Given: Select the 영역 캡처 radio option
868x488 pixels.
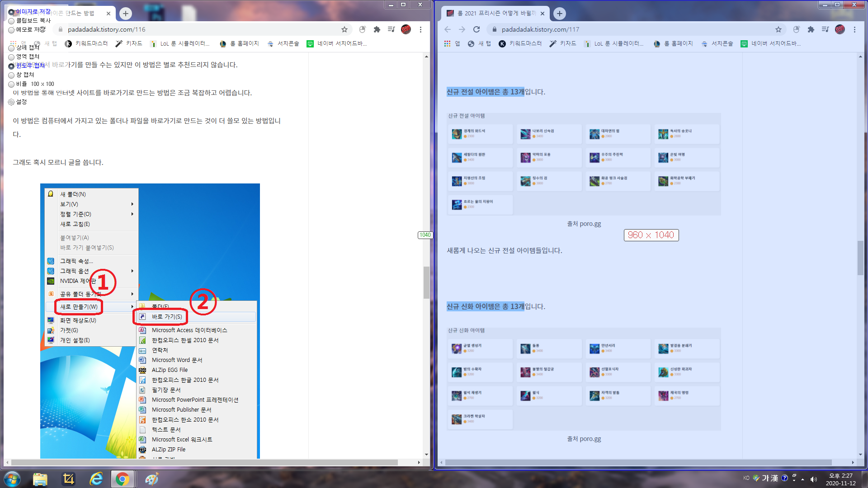Looking at the screenshot, I should click(x=11, y=57).
